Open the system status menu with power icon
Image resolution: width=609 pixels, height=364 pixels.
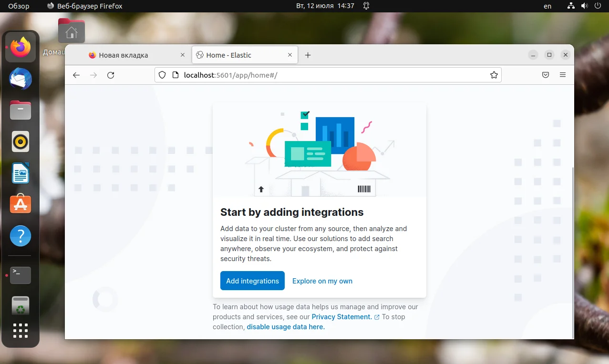coord(598,6)
